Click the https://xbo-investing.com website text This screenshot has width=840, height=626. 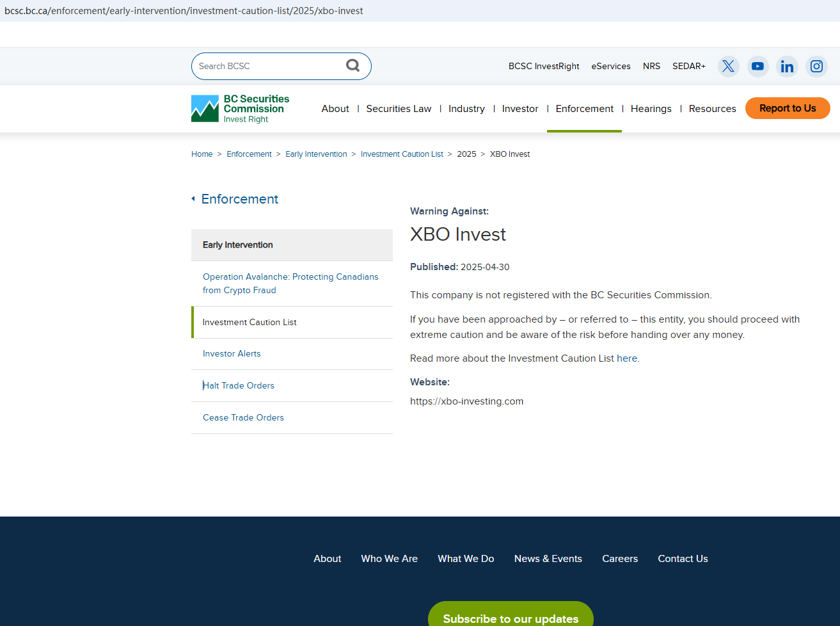(x=466, y=401)
